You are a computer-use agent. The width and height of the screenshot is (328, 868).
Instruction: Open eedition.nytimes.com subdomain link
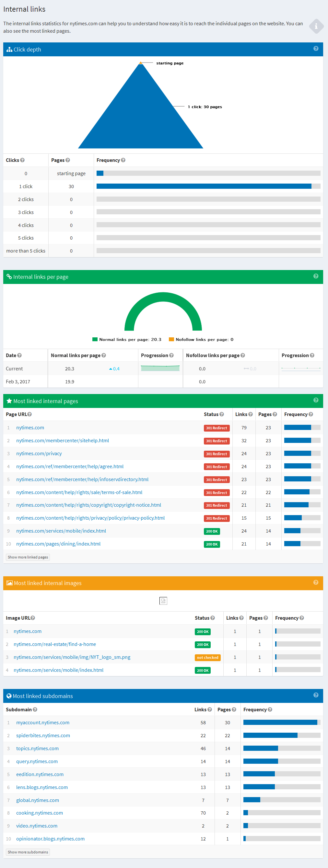(x=40, y=774)
